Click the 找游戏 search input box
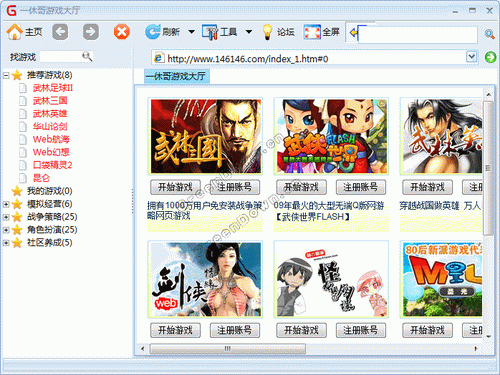 pyautogui.click(x=61, y=57)
